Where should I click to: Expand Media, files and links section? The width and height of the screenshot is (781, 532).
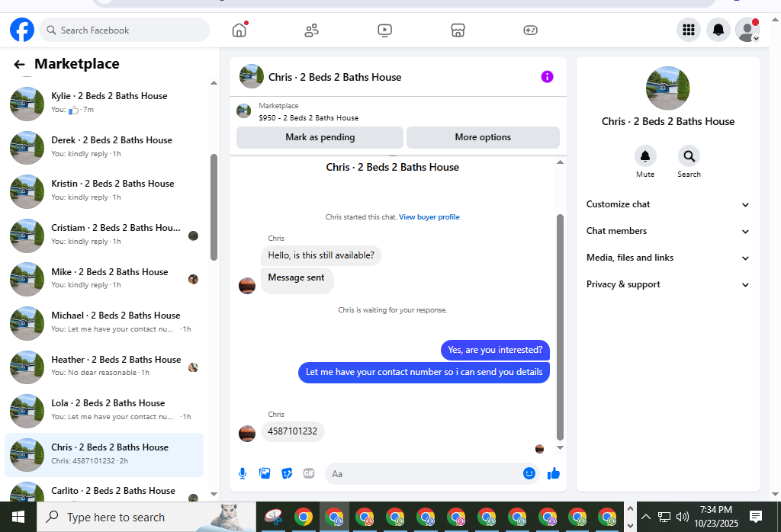tap(667, 258)
